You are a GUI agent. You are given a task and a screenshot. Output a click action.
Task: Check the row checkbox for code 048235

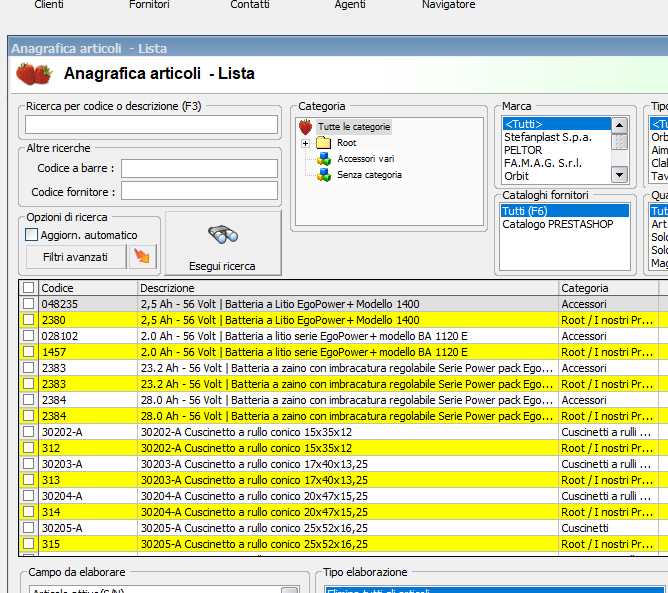[x=29, y=303]
